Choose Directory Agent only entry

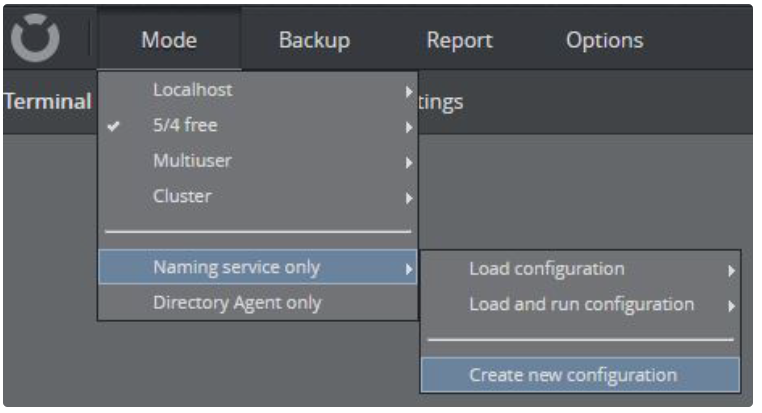258,302
